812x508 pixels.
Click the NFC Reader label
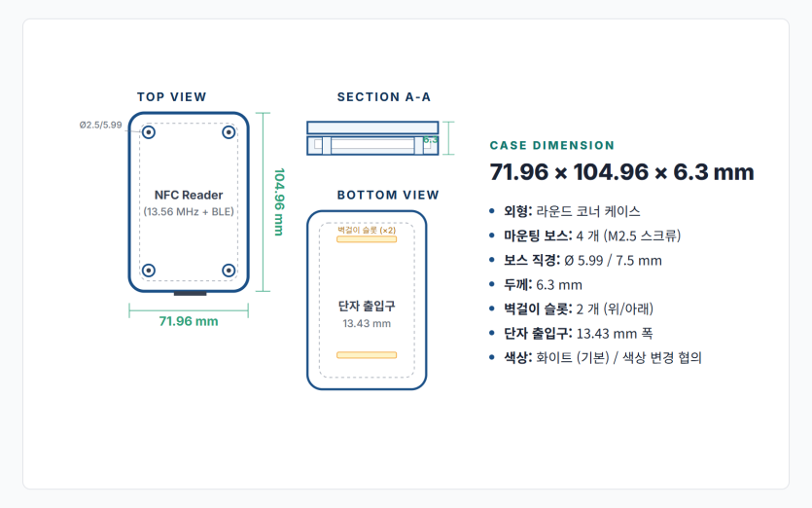[189, 195]
